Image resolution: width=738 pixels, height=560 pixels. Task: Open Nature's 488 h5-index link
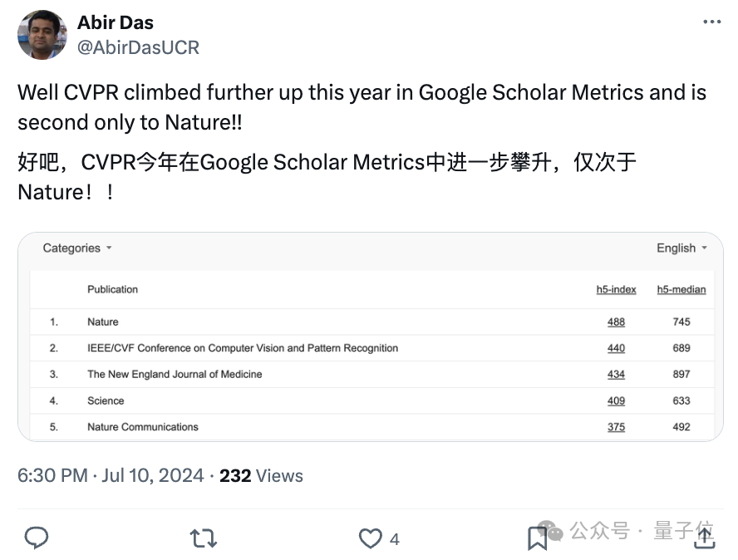point(616,322)
